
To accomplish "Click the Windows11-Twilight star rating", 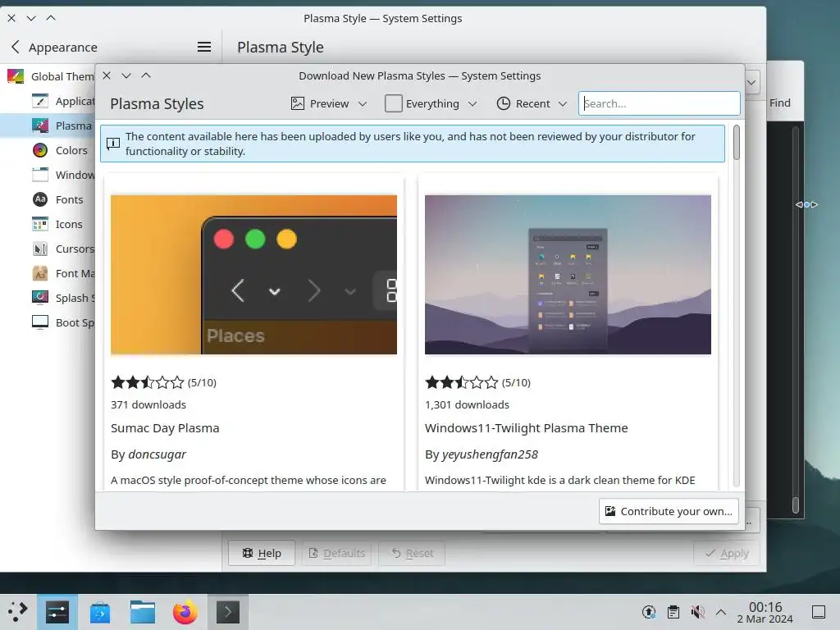I will pyautogui.click(x=461, y=382).
